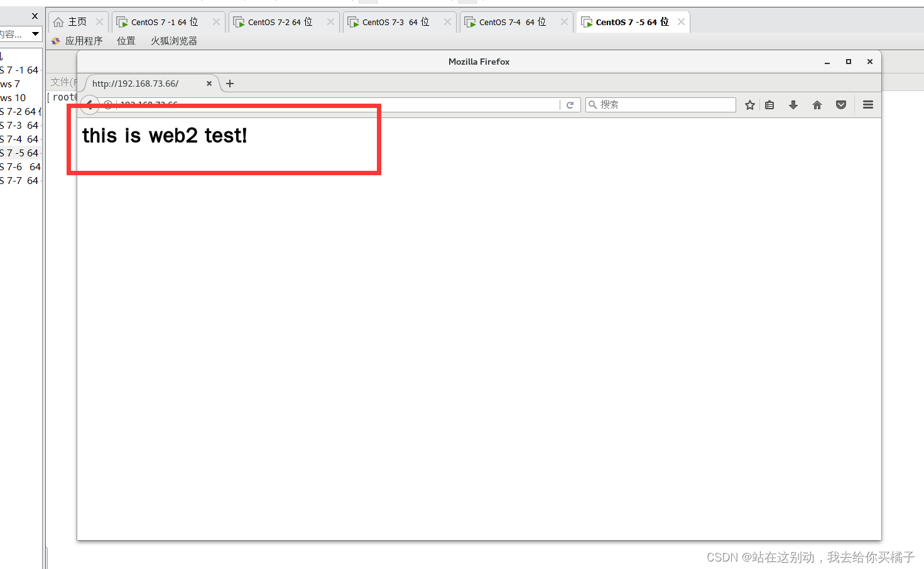
Task: Close the CentOS 7-2 64 位 tab
Action: (330, 22)
